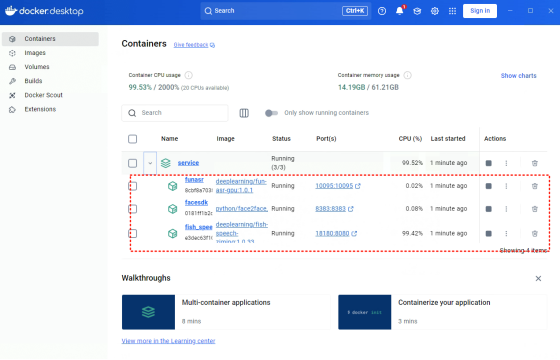The width and height of the screenshot is (560, 360).
Task: Collapse the service stack chevron
Action: 150,163
